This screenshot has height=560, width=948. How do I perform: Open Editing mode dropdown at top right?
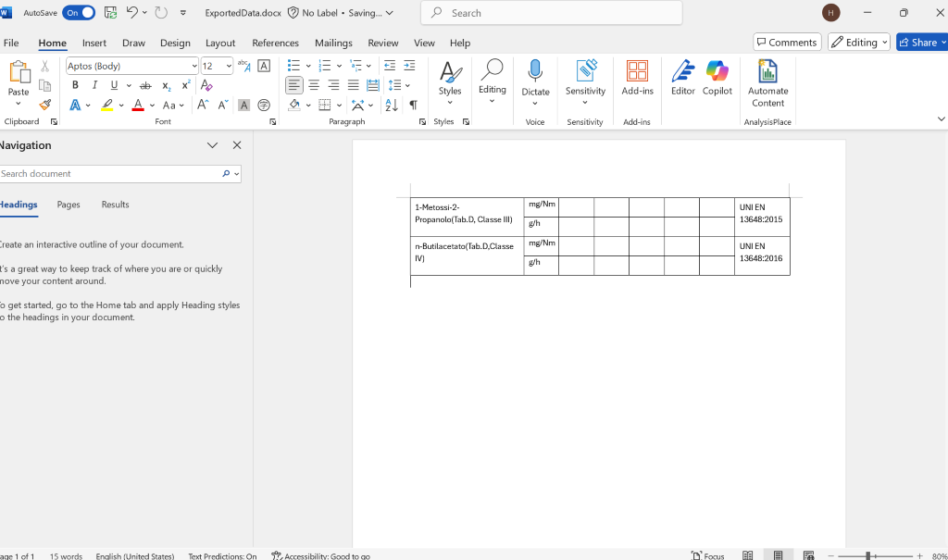[859, 43]
